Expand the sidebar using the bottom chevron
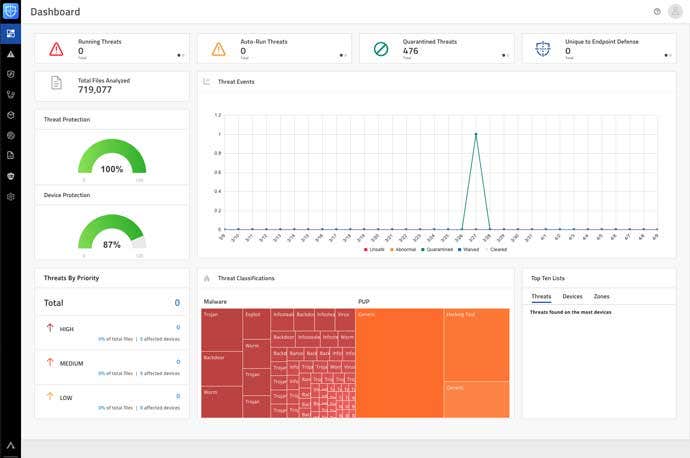 pos(11,445)
